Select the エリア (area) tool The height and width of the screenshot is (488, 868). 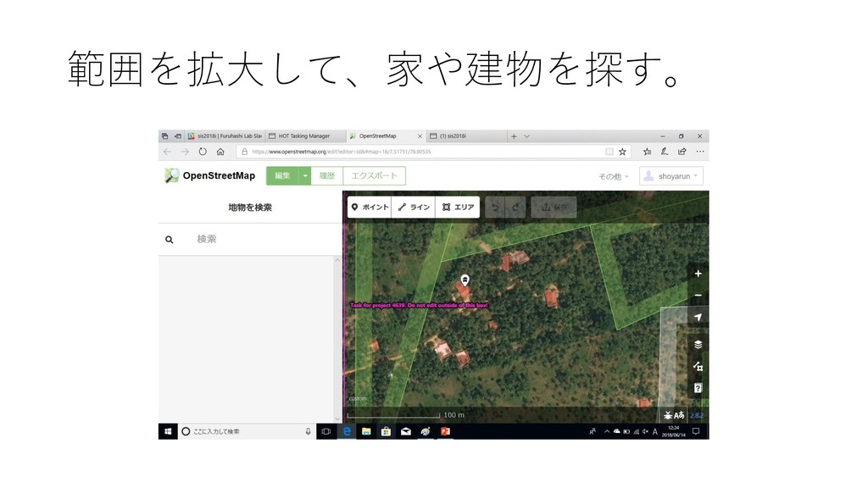pyautogui.click(x=458, y=207)
